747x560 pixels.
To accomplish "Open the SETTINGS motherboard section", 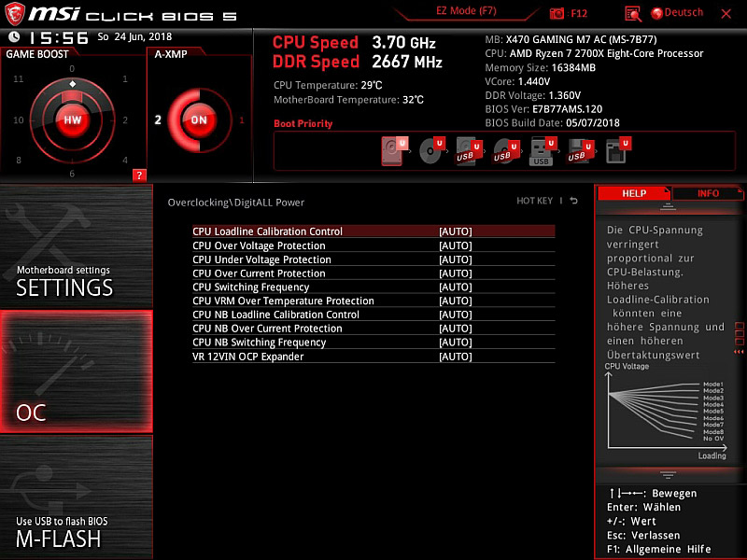I will 77,246.
